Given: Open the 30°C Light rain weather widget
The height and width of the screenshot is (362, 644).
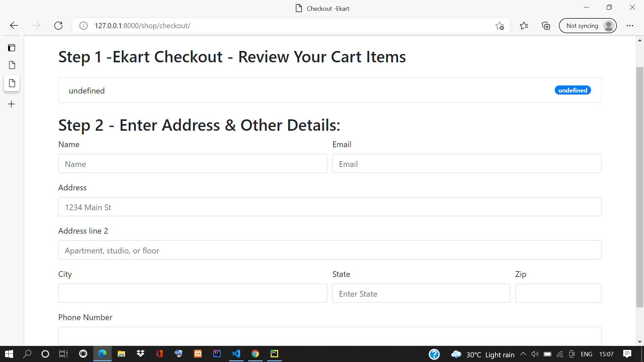Looking at the screenshot, I should [x=483, y=354].
